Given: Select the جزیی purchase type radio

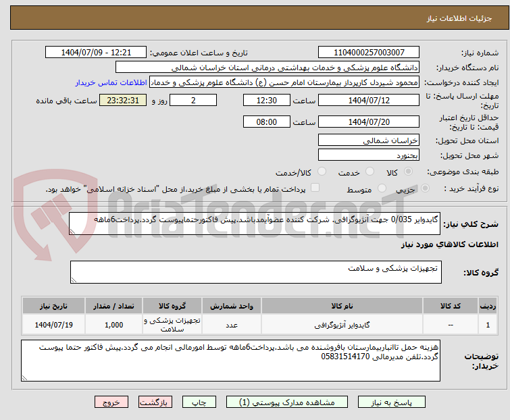Looking at the screenshot, I should click(x=425, y=188).
